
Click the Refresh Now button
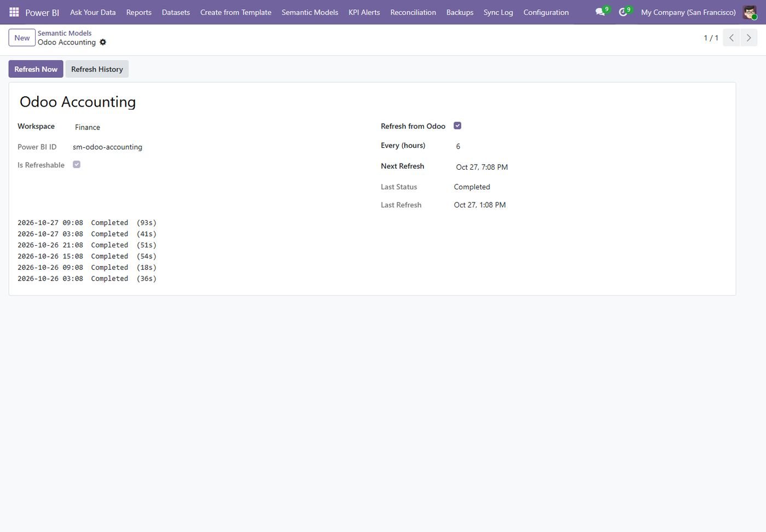36,69
